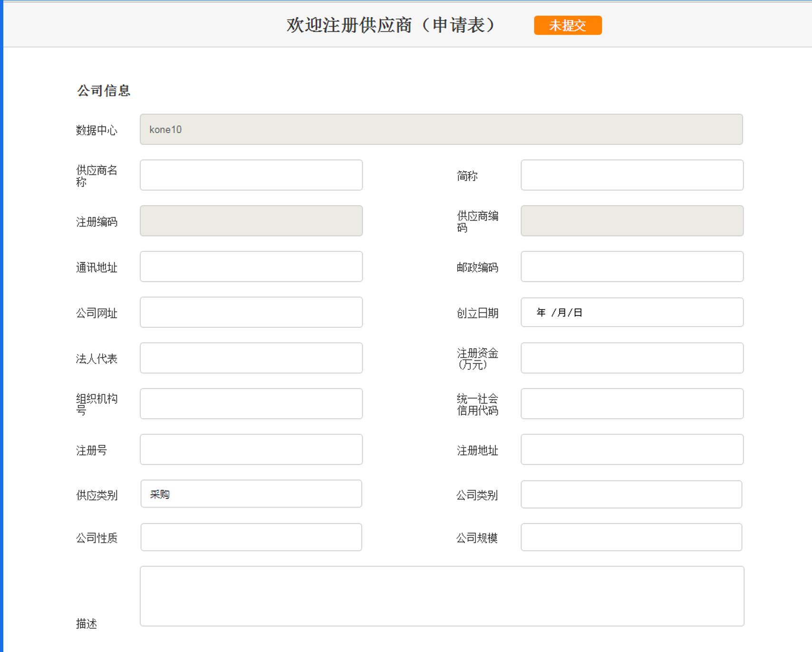812x652 pixels.
Task: Click inside the 描述 text area
Action: [x=442, y=596]
